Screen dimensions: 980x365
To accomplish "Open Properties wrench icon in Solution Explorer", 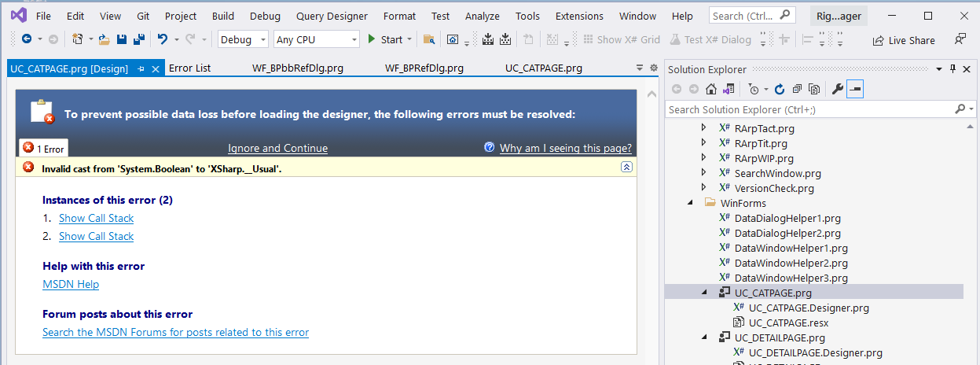I will click(837, 90).
